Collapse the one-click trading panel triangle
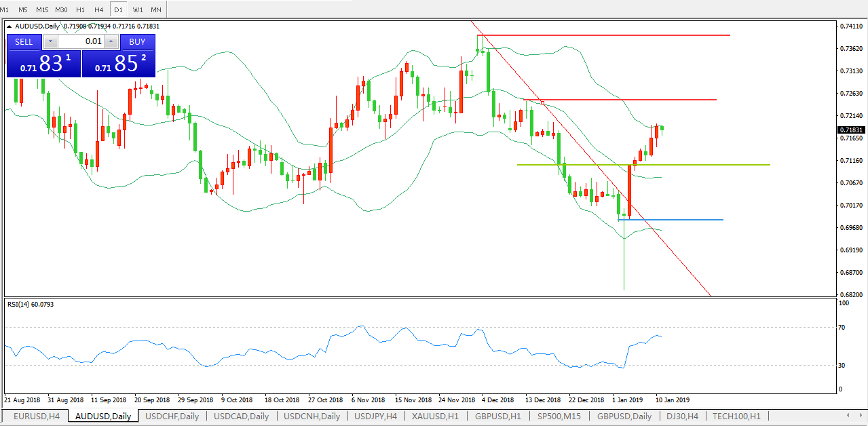 coord(10,26)
